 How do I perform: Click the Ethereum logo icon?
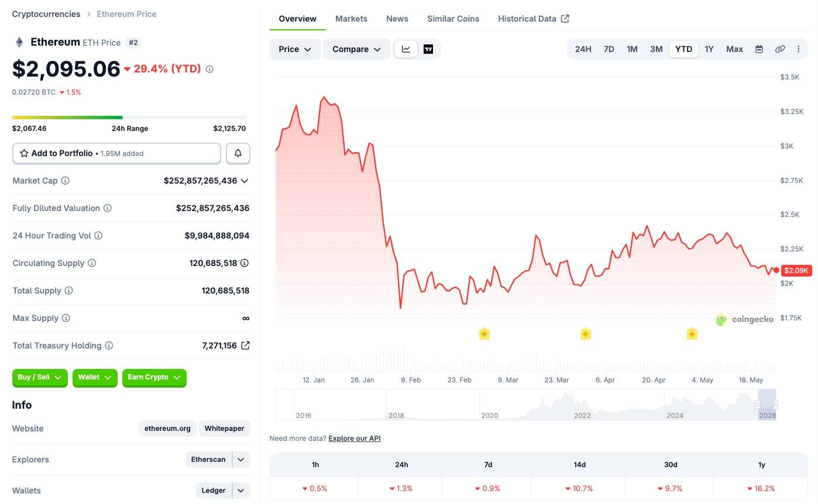click(19, 42)
